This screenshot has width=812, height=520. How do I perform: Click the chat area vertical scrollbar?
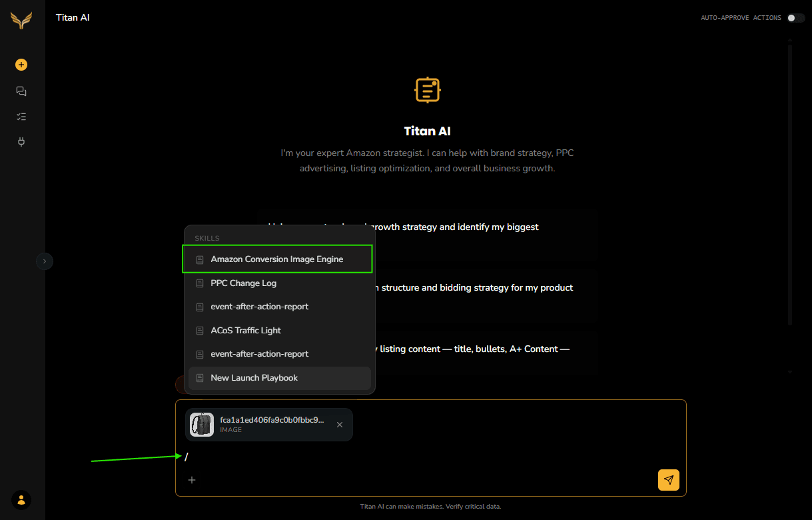[790, 185]
